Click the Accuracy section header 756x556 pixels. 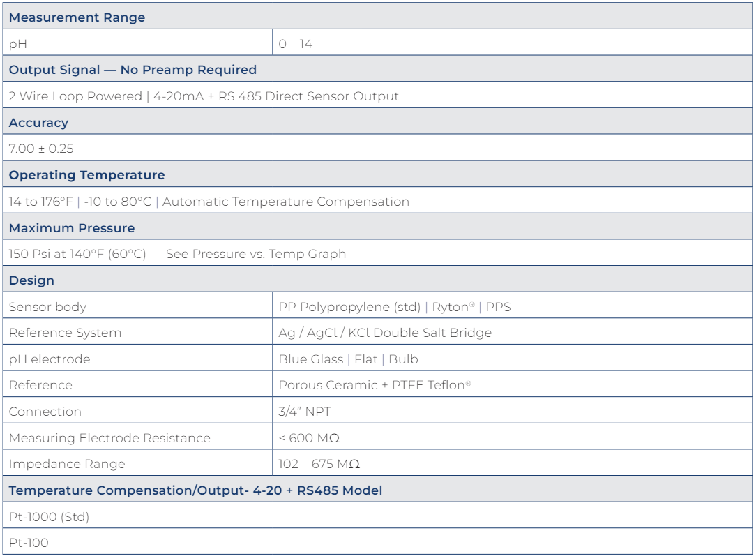(39, 123)
